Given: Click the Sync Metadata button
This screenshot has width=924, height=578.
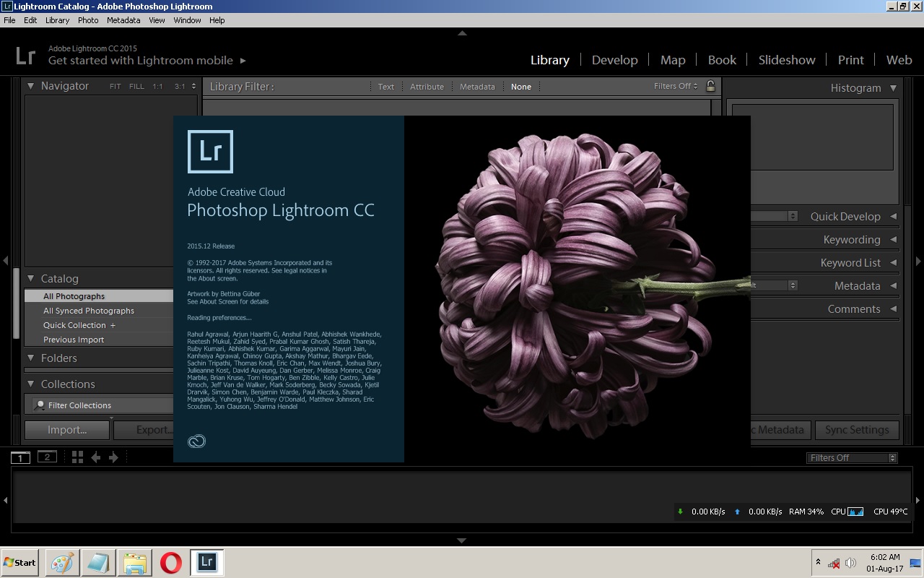Looking at the screenshot, I should point(780,430).
